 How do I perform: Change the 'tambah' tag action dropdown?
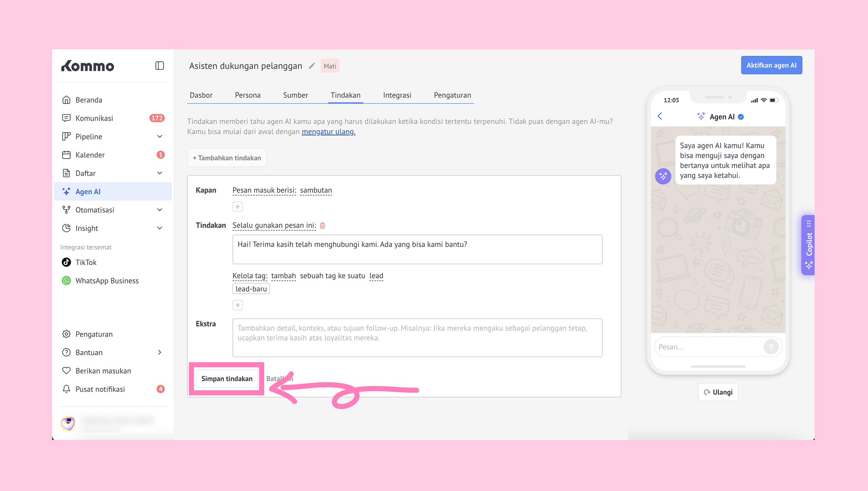coord(283,276)
